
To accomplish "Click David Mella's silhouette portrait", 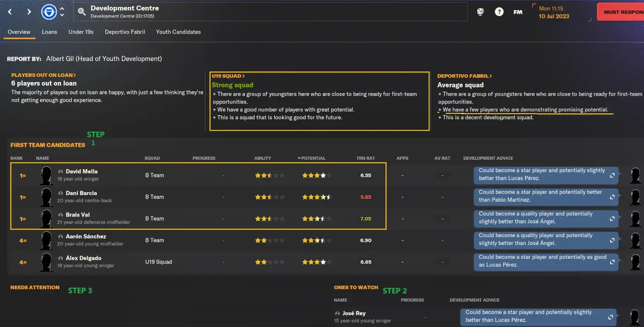I will pos(46,175).
